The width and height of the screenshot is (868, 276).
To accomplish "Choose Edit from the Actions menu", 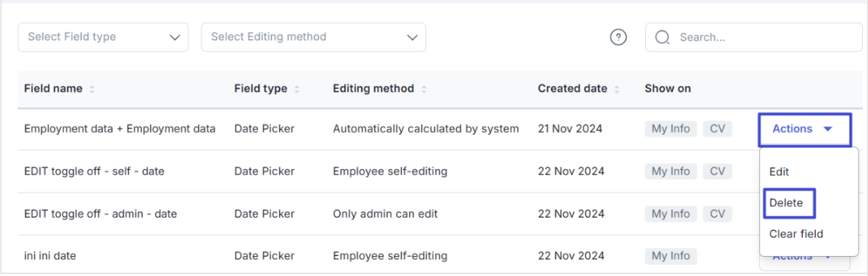I will [x=779, y=171].
